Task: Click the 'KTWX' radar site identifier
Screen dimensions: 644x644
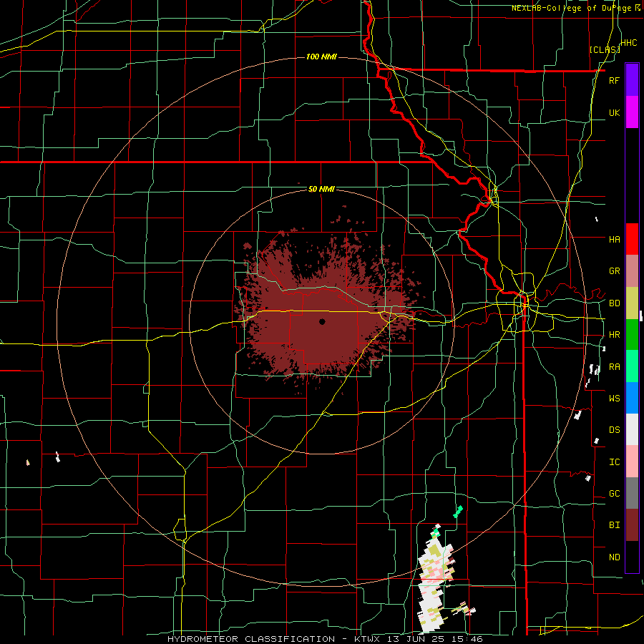Action: click(368, 639)
